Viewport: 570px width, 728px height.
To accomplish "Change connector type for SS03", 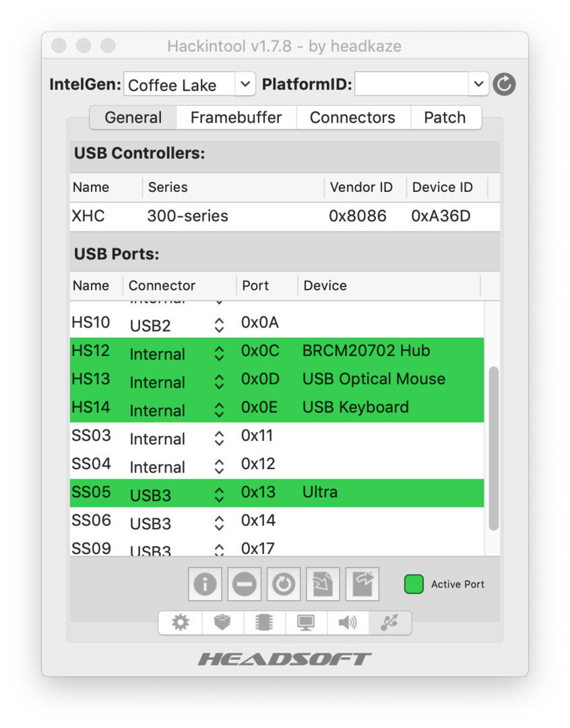I will (x=219, y=439).
